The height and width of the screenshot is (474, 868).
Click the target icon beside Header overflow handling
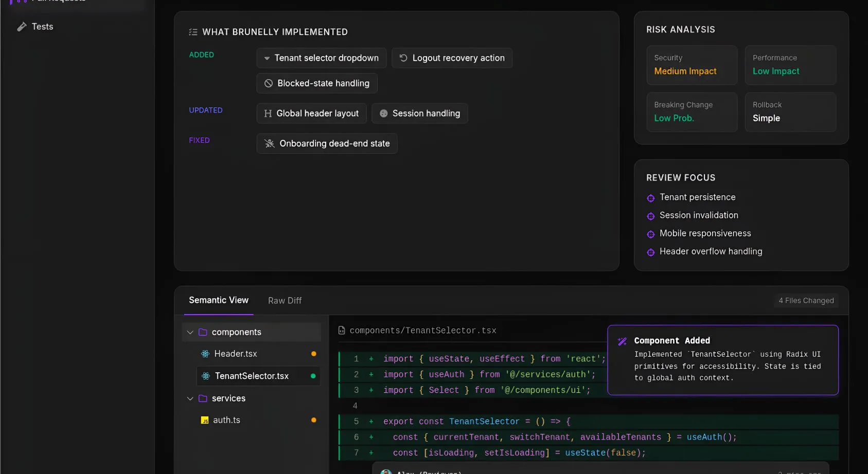click(651, 252)
